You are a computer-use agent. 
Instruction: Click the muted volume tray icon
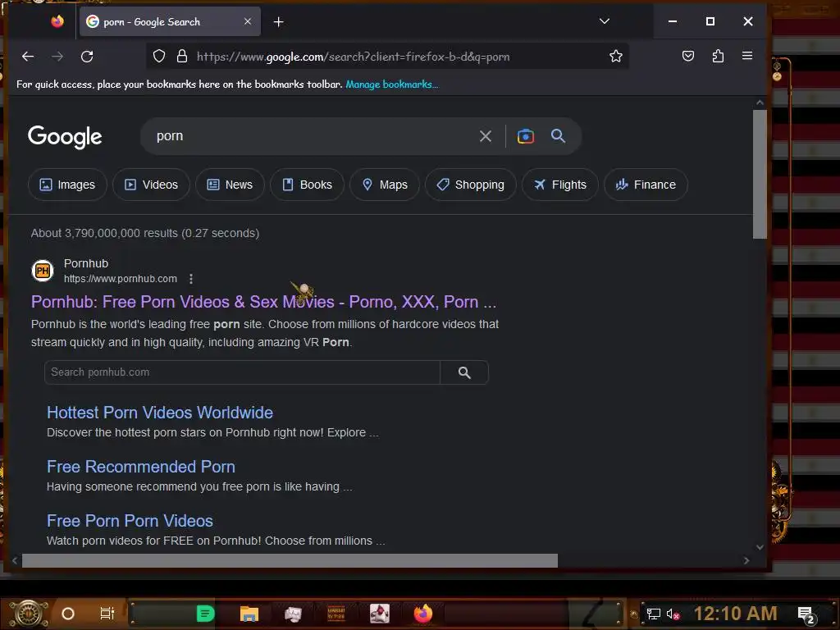click(x=673, y=614)
